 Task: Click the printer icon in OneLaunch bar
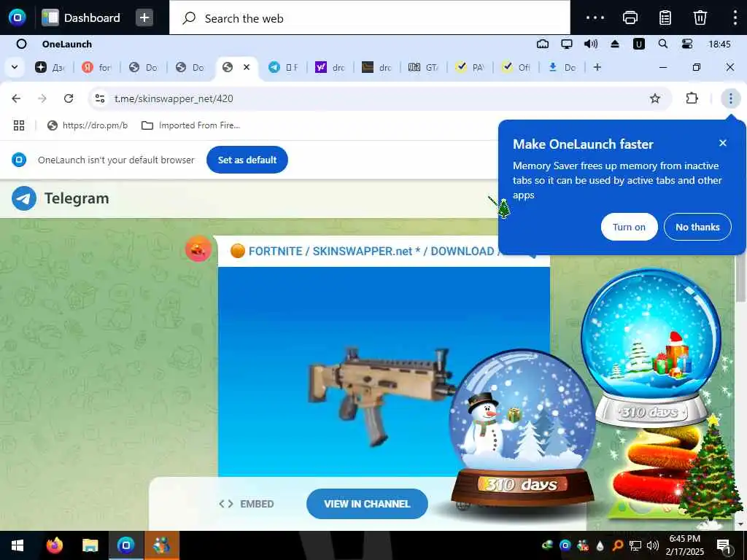click(x=630, y=17)
